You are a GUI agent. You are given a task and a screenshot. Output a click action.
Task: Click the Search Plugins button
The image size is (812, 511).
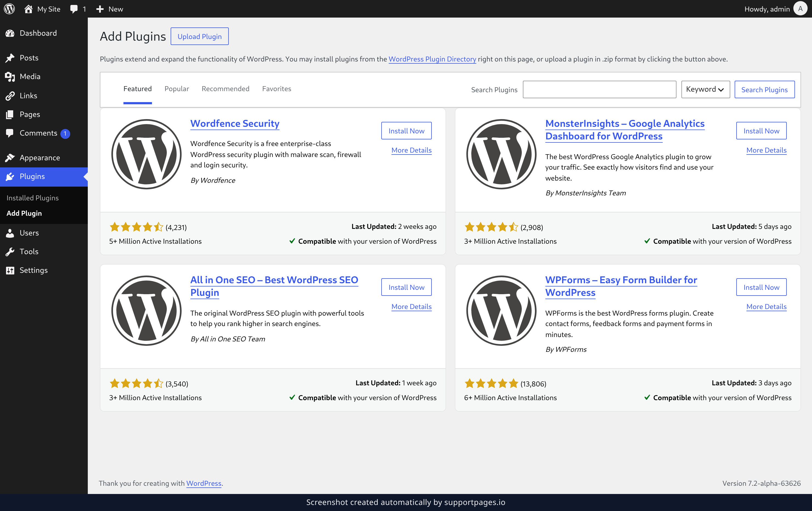[765, 89]
